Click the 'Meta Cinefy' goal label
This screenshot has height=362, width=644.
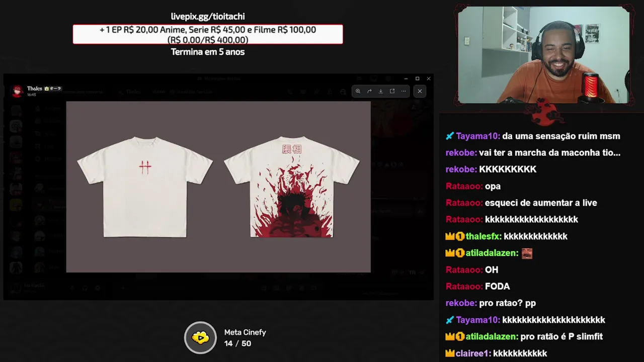tap(245, 332)
